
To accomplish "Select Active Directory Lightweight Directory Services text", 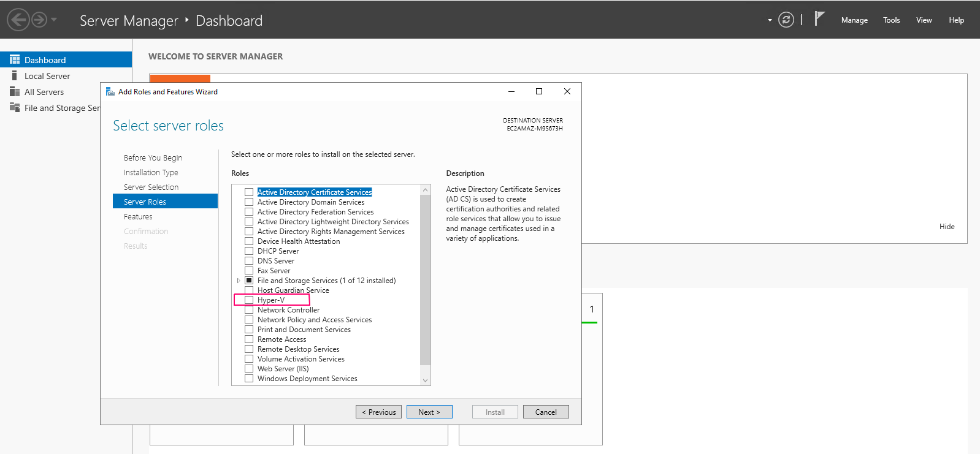I will click(x=333, y=222).
